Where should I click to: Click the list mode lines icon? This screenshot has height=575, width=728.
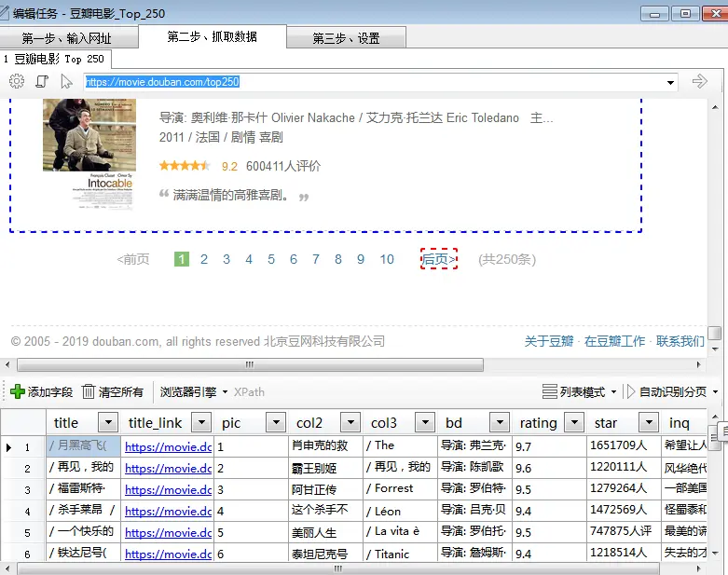(x=549, y=391)
